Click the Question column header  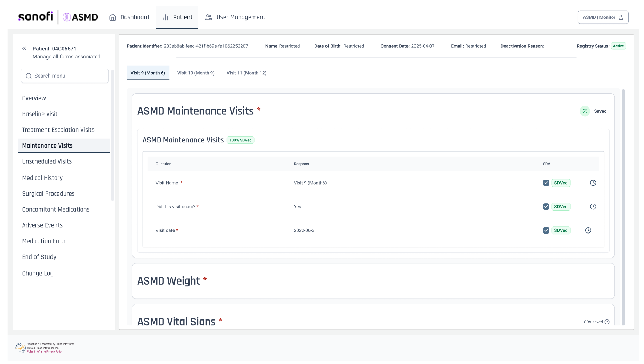tap(163, 164)
